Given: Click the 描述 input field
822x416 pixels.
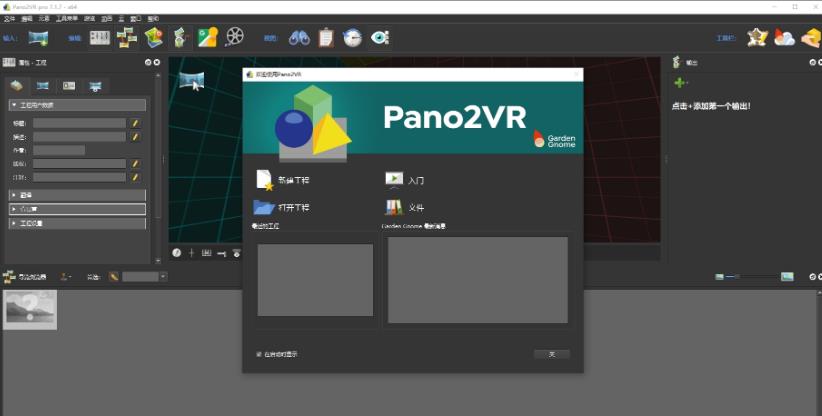Looking at the screenshot, I should pyautogui.click(x=79, y=137).
